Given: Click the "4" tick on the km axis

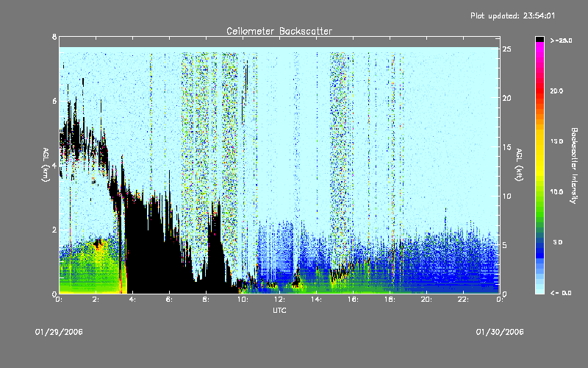Looking at the screenshot, I should tap(54, 165).
